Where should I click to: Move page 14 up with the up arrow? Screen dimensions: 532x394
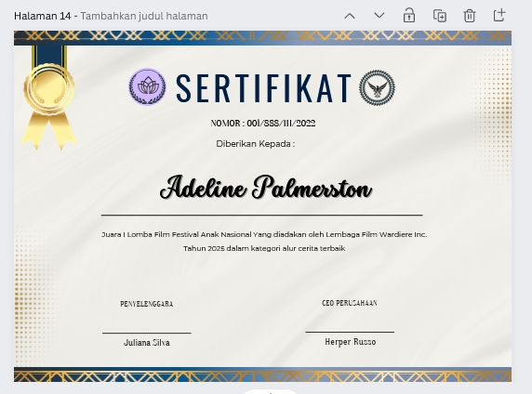tap(350, 16)
